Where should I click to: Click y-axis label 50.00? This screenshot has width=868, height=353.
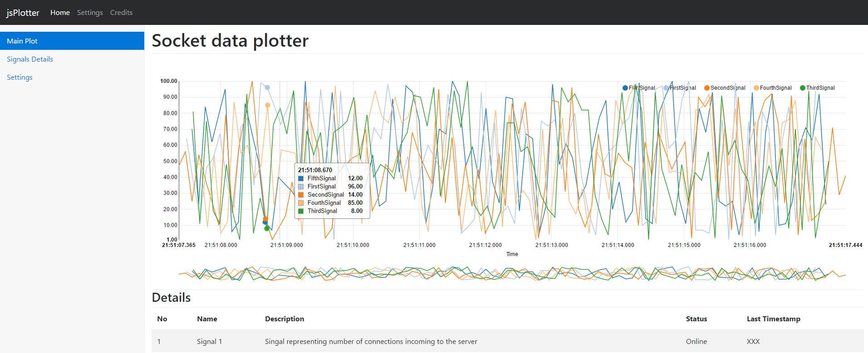tap(171, 161)
